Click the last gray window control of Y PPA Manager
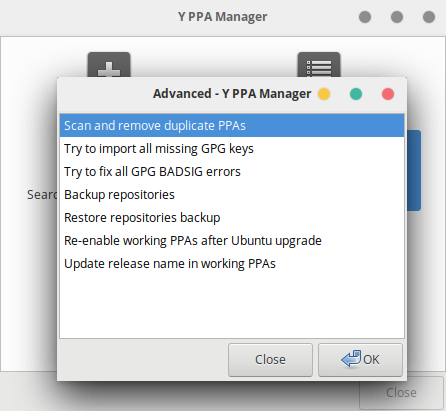This screenshot has height=411, width=446. point(429,17)
